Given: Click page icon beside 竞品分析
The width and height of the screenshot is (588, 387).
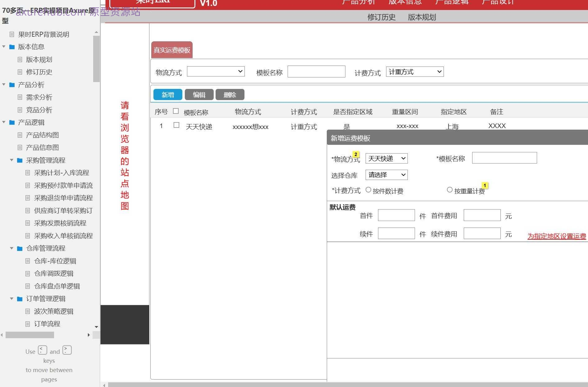Looking at the screenshot, I should 20,110.
